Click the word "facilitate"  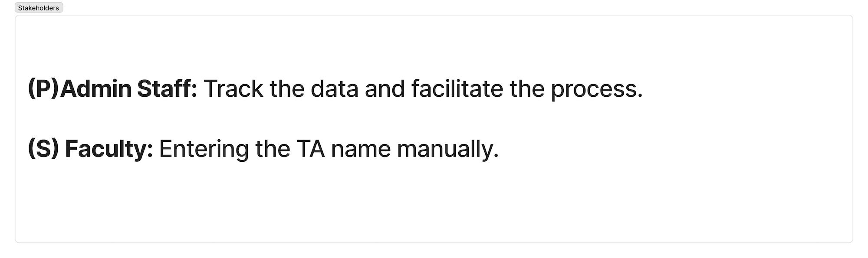(457, 88)
